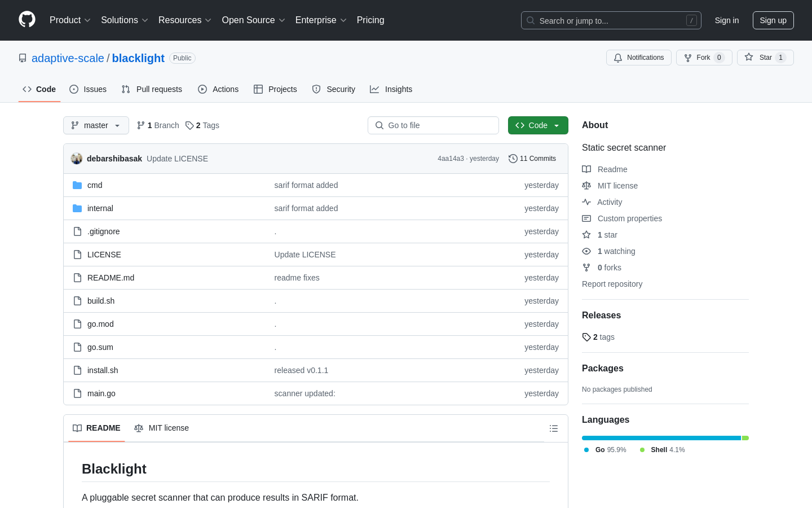Image resolution: width=812 pixels, height=508 pixels.
Task: Star the blacklight repository
Action: [765, 58]
